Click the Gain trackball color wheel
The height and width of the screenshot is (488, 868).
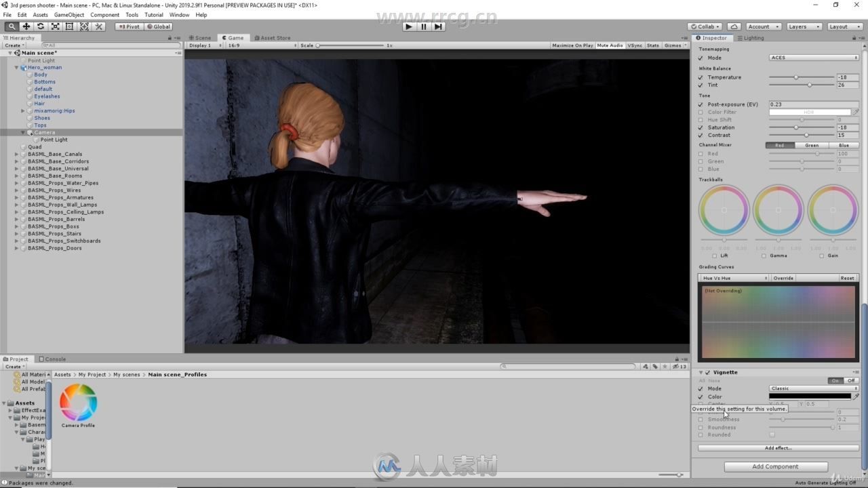click(833, 210)
